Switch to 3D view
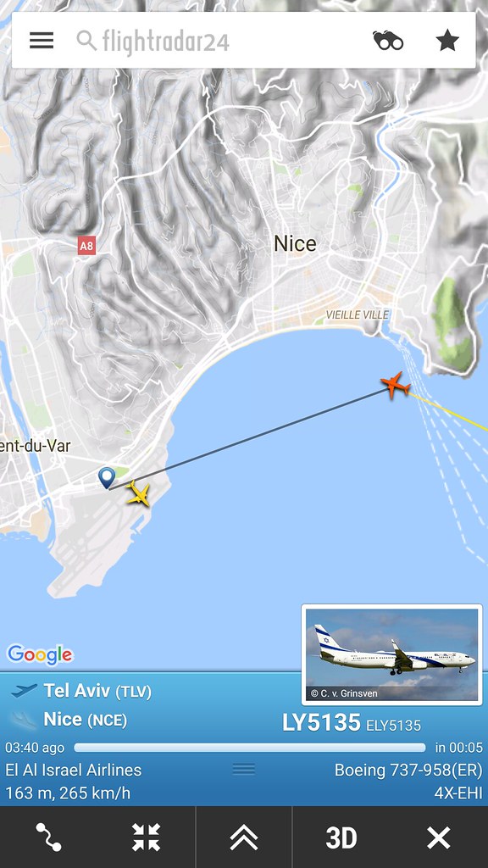 click(341, 837)
